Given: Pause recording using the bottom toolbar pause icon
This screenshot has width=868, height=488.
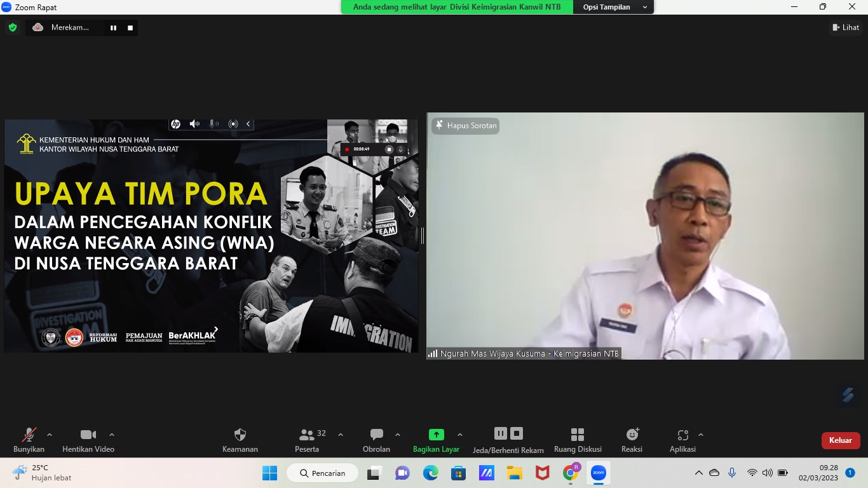Looking at the screenshot, I should 501,433.
